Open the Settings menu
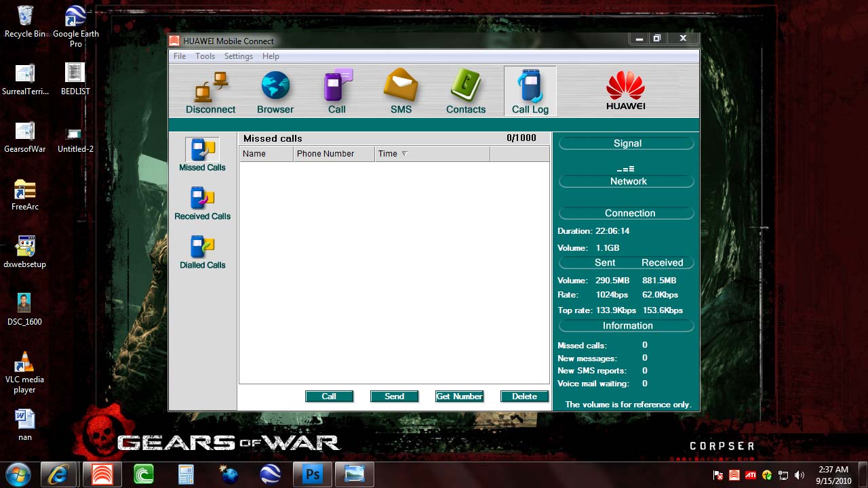 click(x=239, y=56)
